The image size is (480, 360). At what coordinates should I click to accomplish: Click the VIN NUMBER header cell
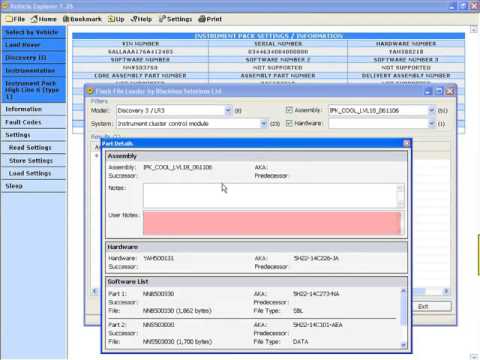click(140, 44)
